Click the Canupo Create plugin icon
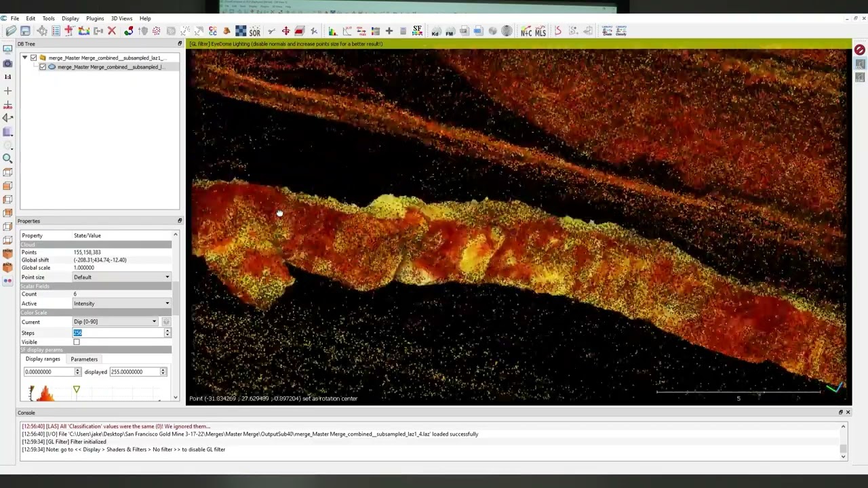This screenshot has height=488, width=868. [607, 31]
